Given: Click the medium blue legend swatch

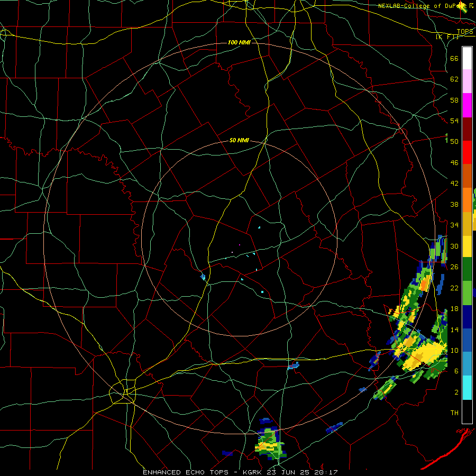Looking at the screenshot, I should point(467,340).
